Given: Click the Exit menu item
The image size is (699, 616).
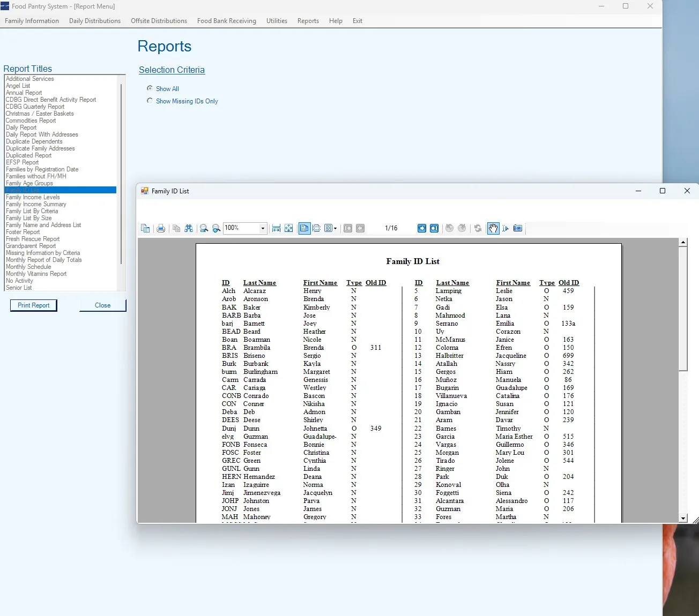Looking at the screenshot, I should (x=358, y=21).
